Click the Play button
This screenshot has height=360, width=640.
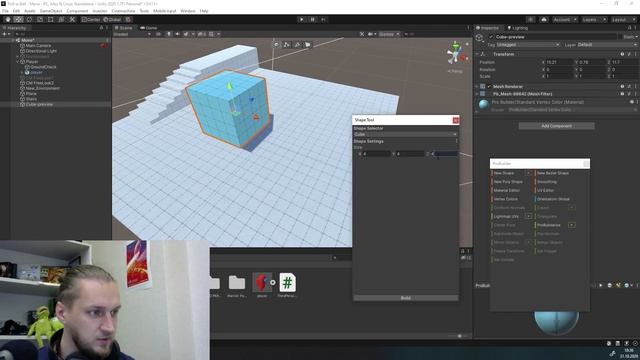[302, 20]
